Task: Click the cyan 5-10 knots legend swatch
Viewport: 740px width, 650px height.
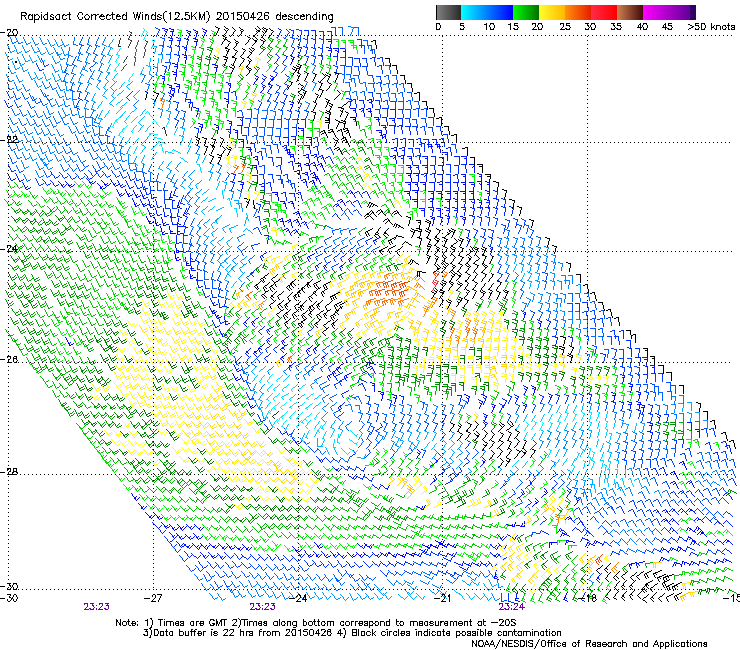Action: click(x=474, y=12)
